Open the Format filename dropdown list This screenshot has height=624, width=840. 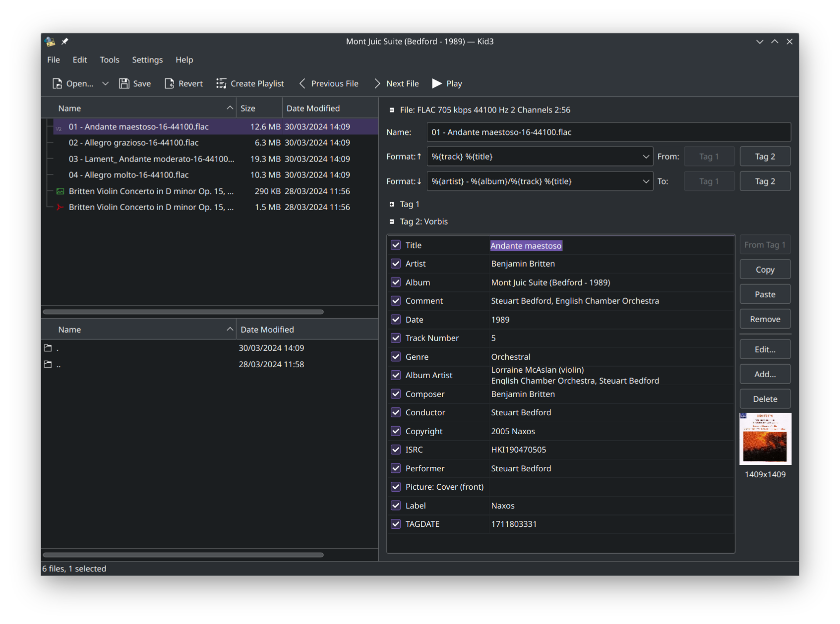pos(646,156)
